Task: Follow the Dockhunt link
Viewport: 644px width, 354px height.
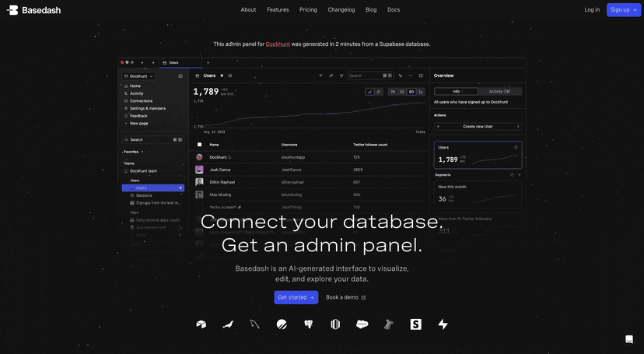Action: pyautogui.click(x=278, y=44)
